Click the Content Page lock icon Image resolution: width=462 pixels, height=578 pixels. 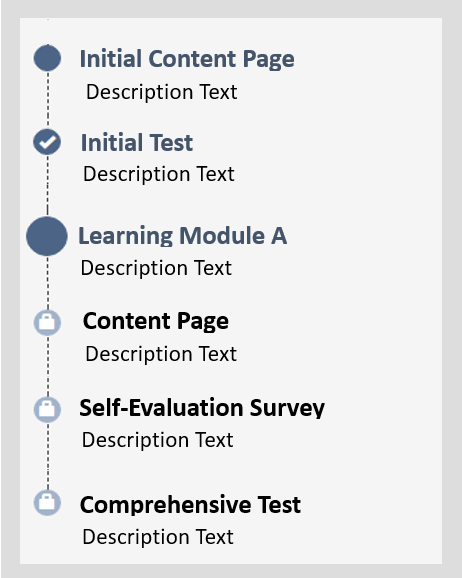pyautogui.click(x=47, y=323)
